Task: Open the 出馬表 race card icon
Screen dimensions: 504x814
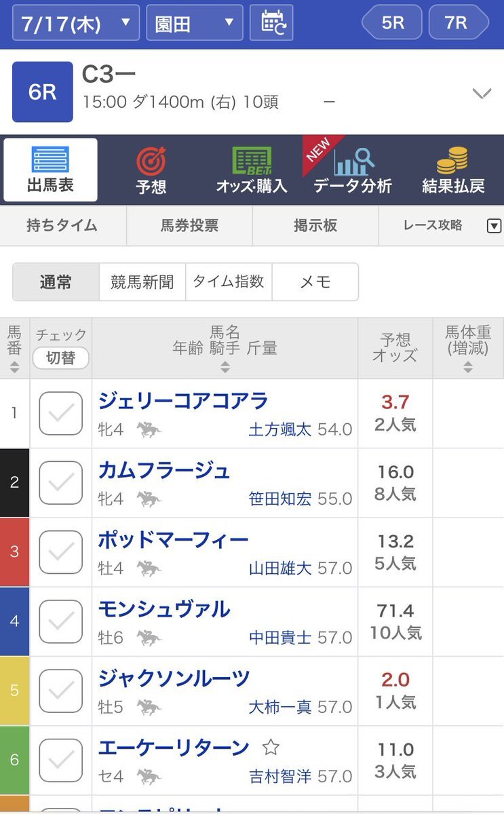Action: pos(50,159)
